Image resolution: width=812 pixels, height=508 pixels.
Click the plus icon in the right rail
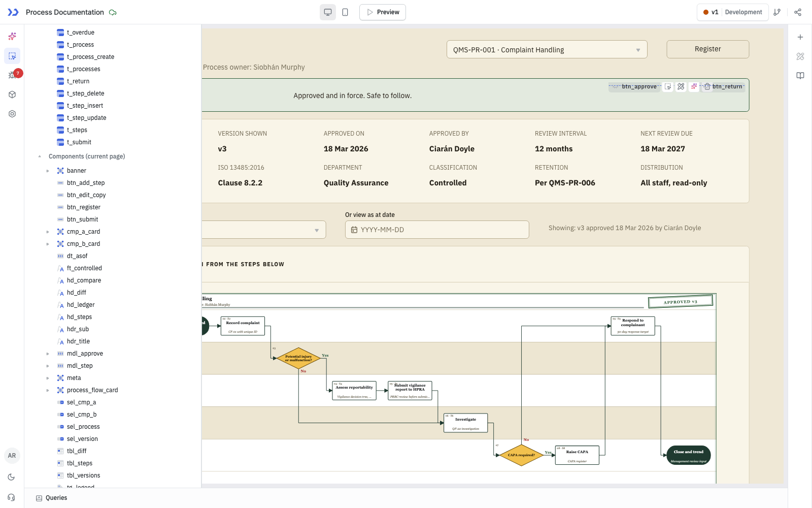800,37
